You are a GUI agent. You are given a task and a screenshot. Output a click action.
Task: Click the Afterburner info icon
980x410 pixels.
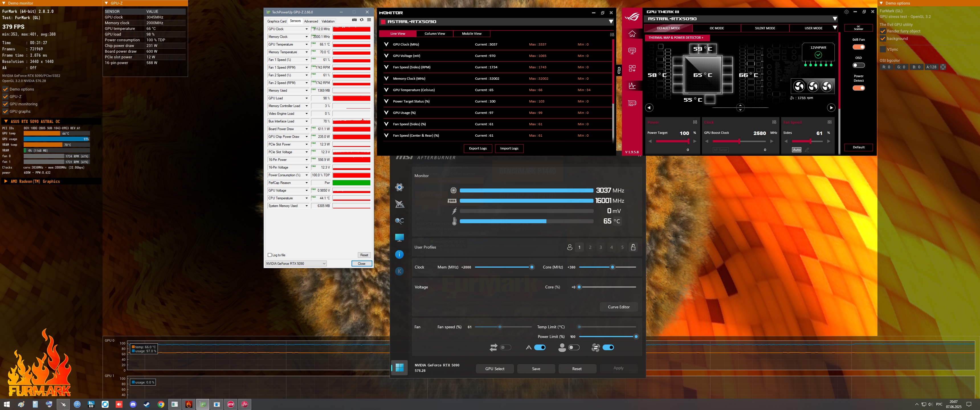pyautogui.click(x=399, y=255)
